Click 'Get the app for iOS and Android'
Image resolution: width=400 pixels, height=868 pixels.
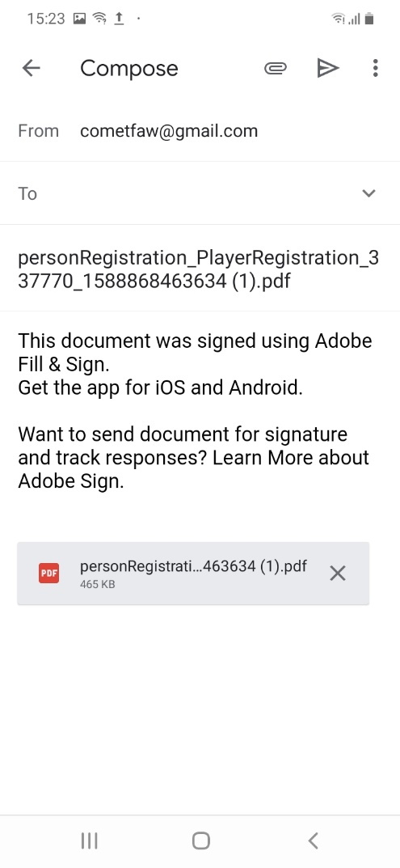(x=161, y=387)
